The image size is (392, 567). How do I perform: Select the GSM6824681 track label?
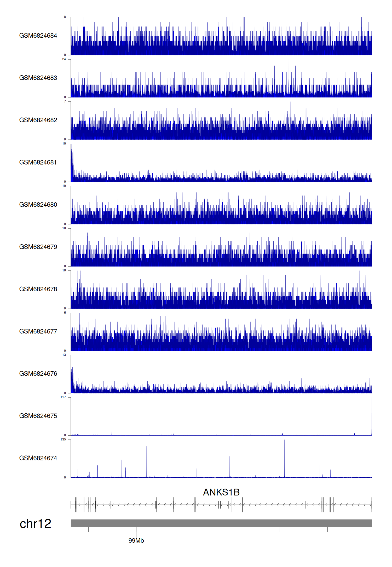38,162
